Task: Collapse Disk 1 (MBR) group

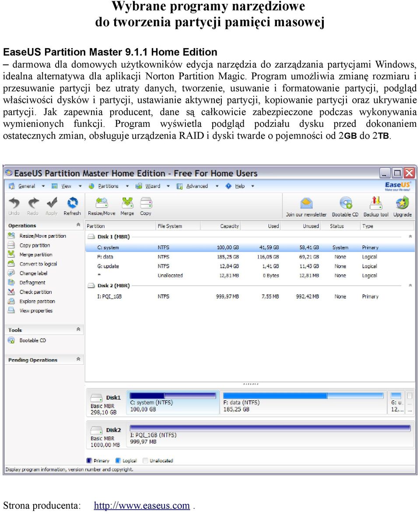Action: click(x=410, y=236)
